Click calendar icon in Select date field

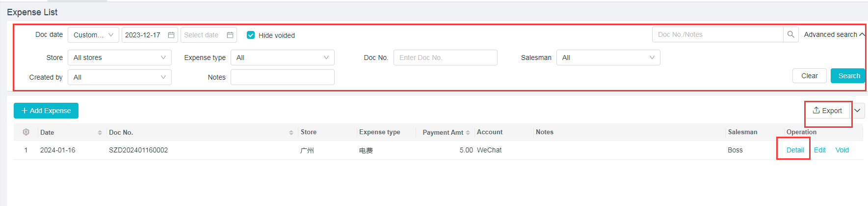230,35
